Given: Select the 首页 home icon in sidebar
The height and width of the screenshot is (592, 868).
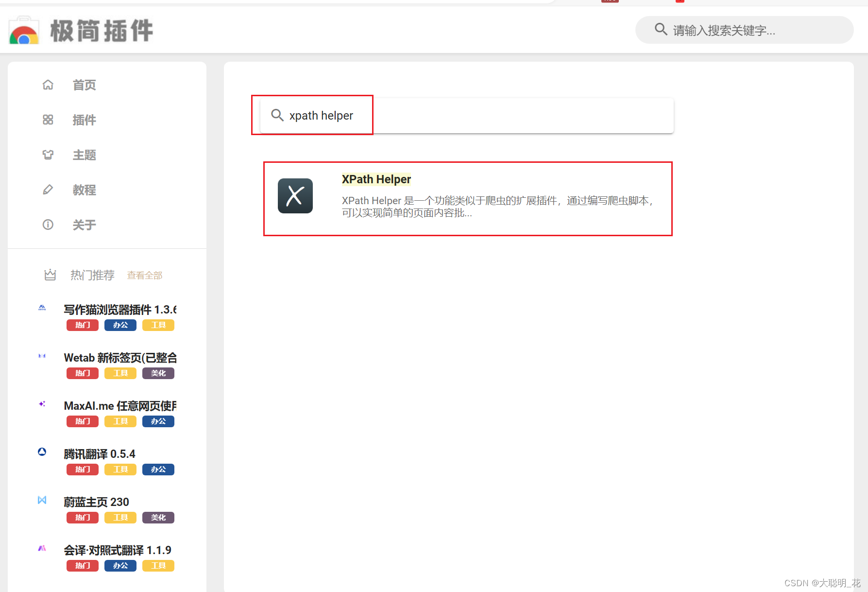Looking at the screenshot, I should (48, 85).
